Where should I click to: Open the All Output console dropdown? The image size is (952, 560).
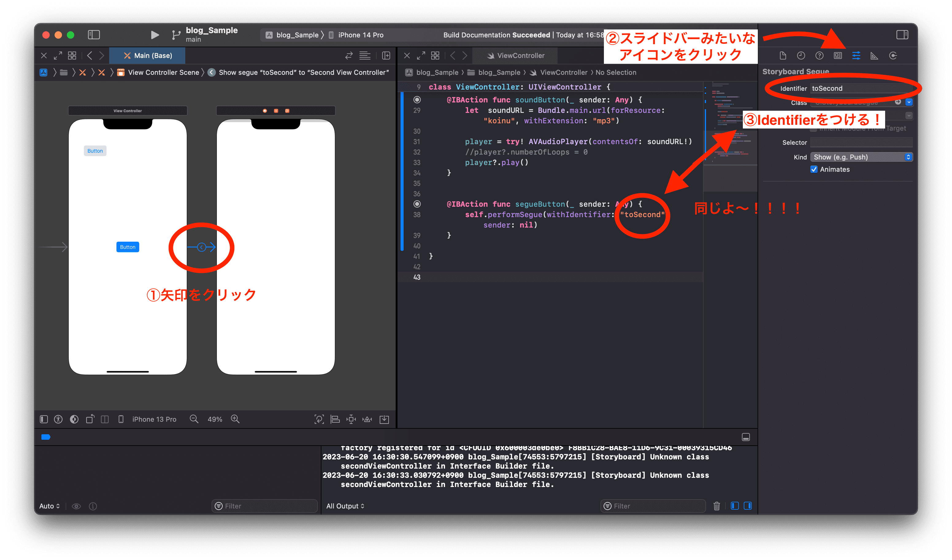tap(345, 506)
